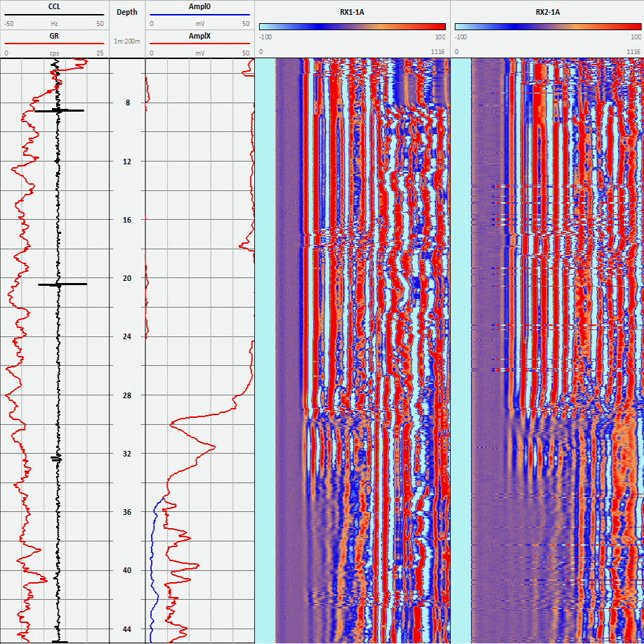Click the blue-to-red RX1-1A color gradient

[353, 28]
